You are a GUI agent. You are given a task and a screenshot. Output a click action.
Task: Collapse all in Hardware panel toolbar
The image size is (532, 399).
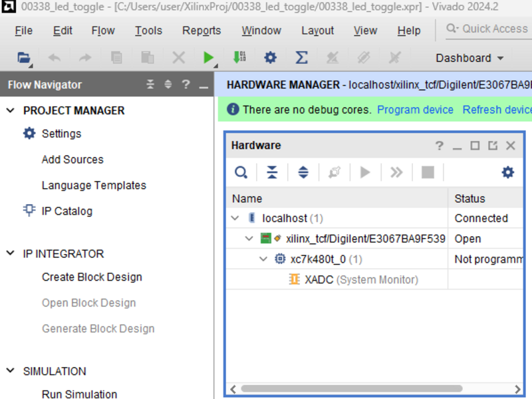[x=272, y=172]
